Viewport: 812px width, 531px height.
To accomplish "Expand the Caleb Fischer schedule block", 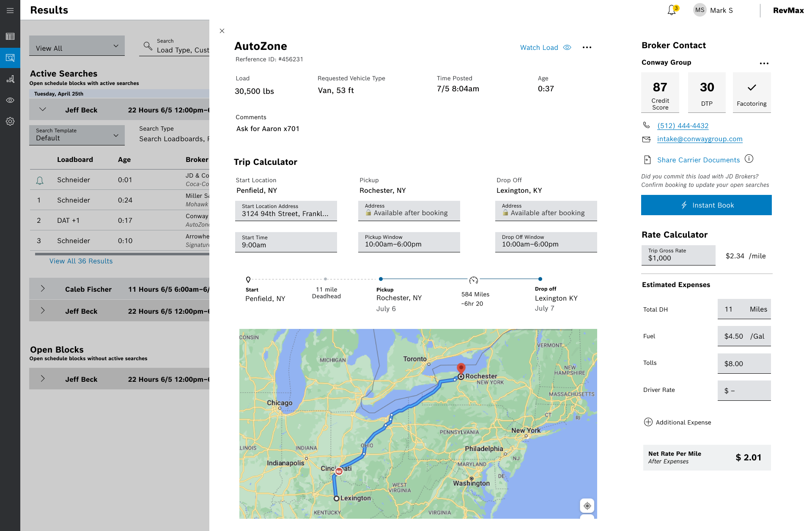I will pos(43,289).
